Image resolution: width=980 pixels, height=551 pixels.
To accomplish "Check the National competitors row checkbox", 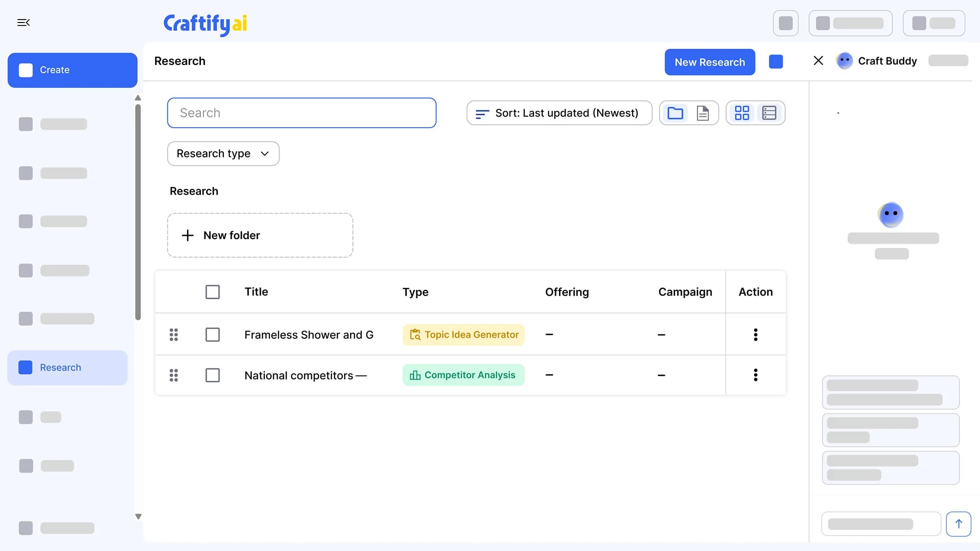I will [212, 375].
